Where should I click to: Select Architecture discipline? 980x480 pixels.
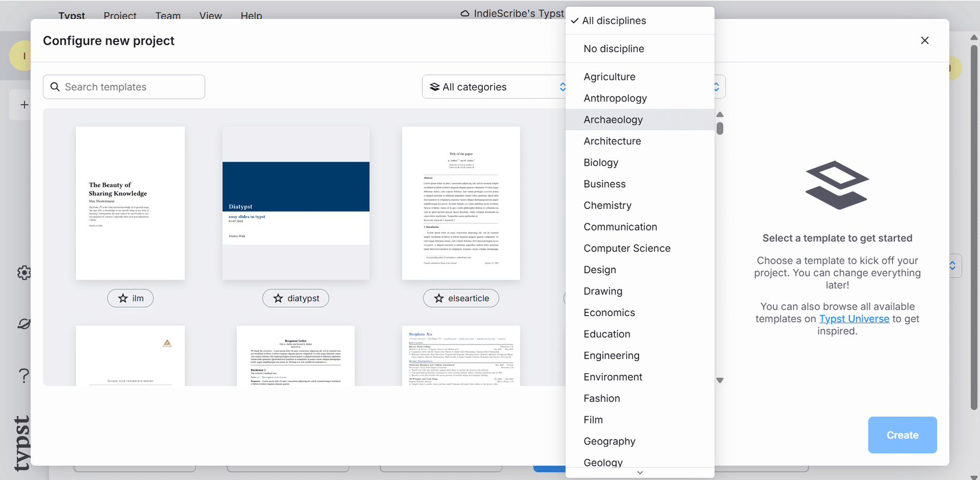(x=640, y=141)
